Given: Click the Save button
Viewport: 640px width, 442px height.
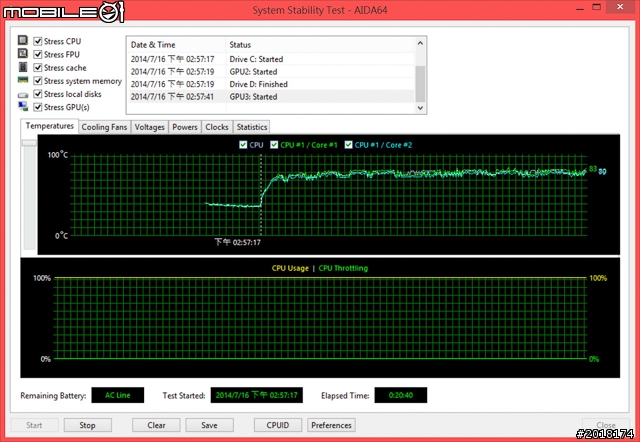Looking at the screenshot, I should pos(209,425).
